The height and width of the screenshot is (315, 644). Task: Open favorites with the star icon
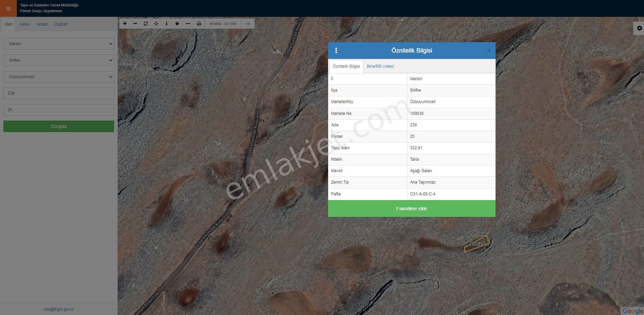pos(177,24)
